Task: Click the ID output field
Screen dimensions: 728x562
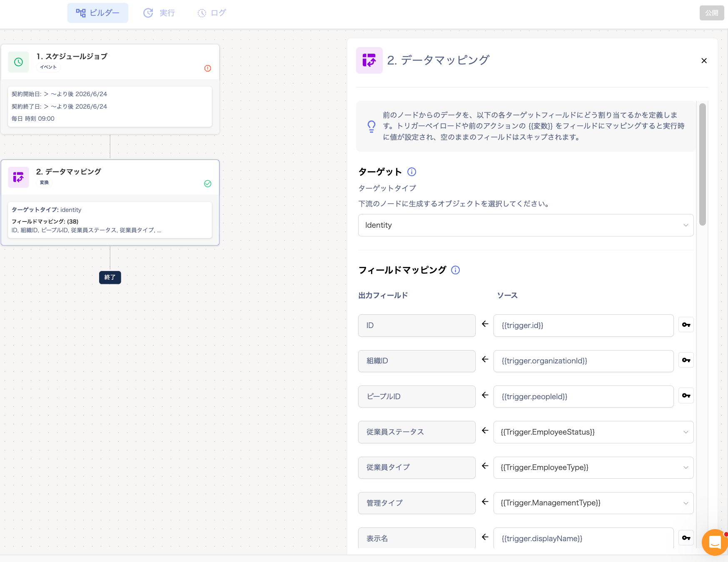Action: [x=416, y=326]
